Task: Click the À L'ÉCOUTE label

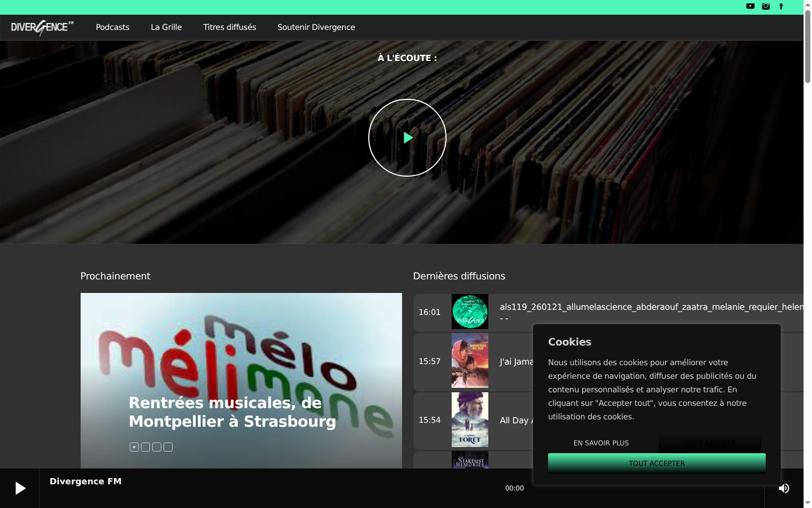Action: point(407,58)
